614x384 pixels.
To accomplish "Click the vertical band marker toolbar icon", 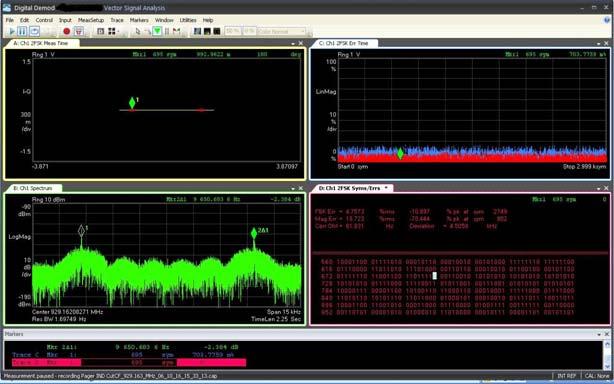I will coord(167,31).
